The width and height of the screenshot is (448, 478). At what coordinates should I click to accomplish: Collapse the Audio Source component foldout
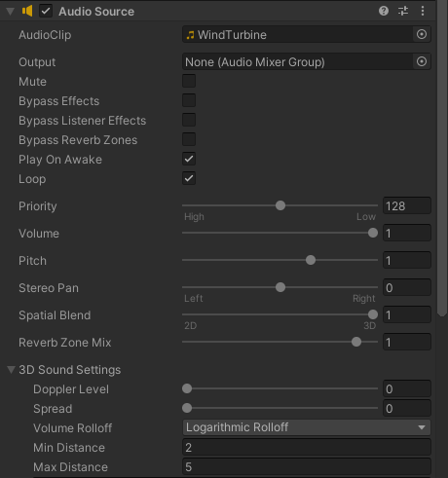click(11, 12)
